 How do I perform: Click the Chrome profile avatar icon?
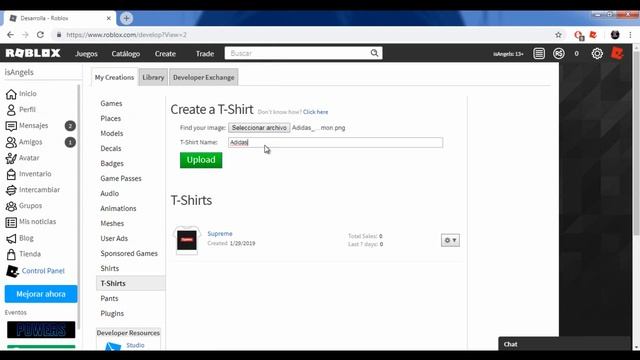pyautogui.click(x=615, y=35)
